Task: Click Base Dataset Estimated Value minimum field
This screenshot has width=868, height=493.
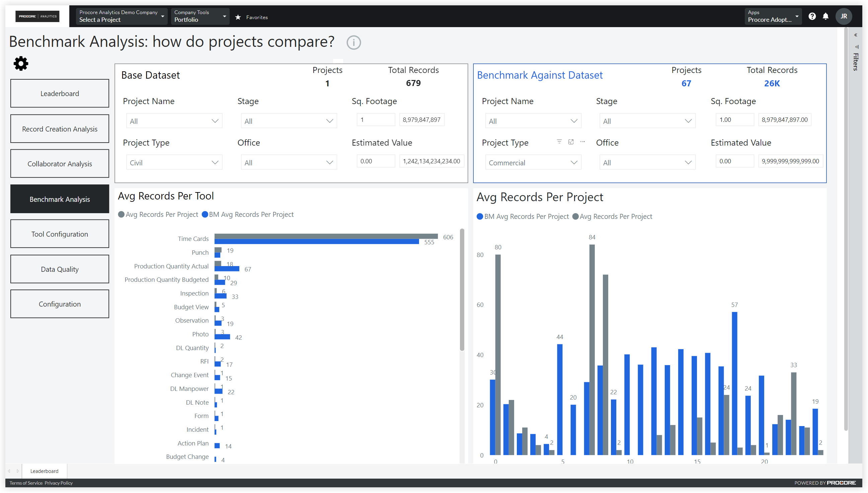Action: click(376, 161)
